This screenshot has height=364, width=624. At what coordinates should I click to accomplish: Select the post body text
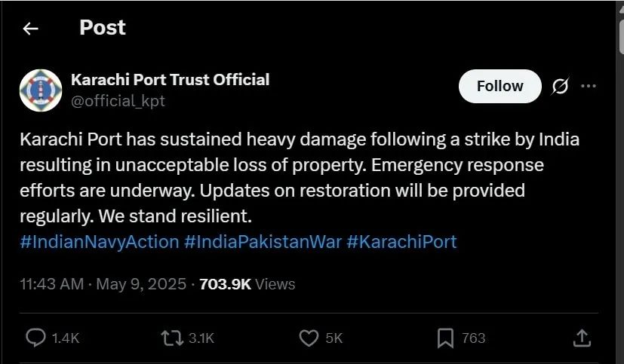pyautogui.click(x=300, y=178)
